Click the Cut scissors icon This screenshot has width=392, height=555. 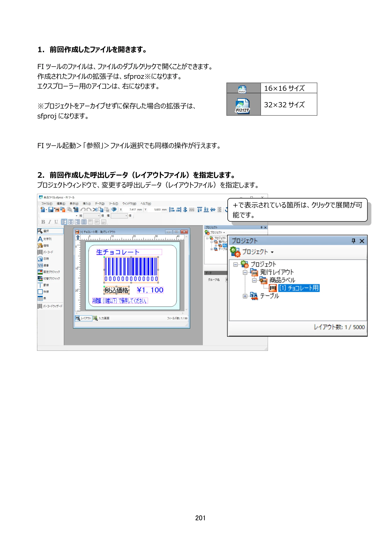tap(95, 210)
